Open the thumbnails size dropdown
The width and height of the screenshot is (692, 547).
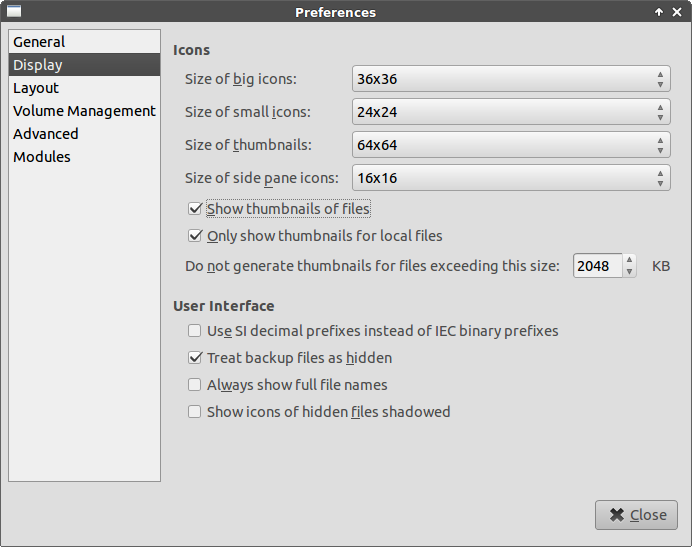[x=511, y=145]
